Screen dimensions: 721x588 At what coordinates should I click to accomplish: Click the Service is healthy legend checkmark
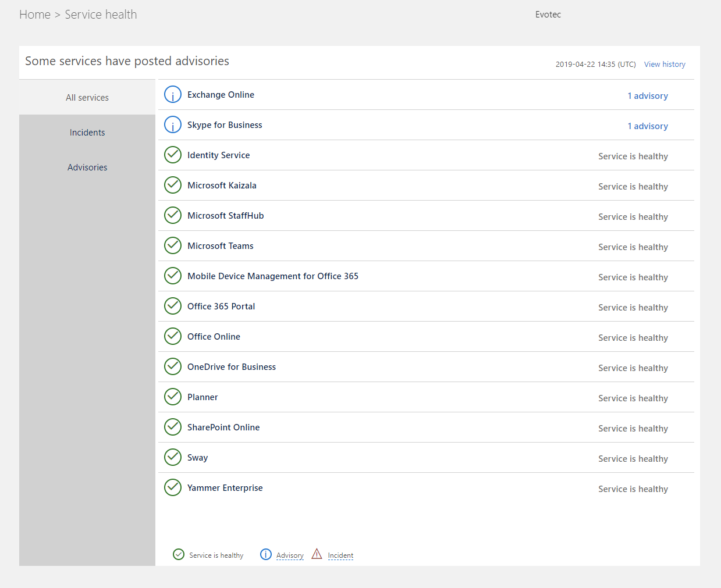coord(178,554)
